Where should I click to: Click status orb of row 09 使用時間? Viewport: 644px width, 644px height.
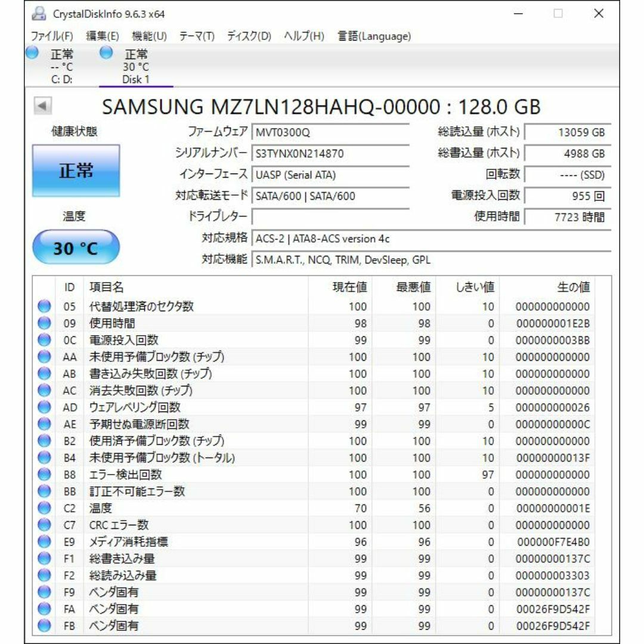pyautogui.click(x=44, y=323)
